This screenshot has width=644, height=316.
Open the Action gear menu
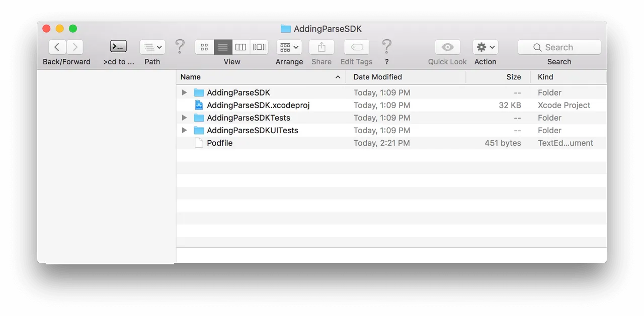pyautogui.click(x=485, y=47)
